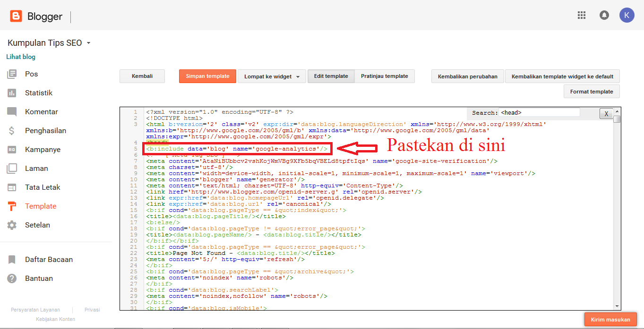
Task: Click the Search input field with <head>
Action: click(x=539, y=112)
